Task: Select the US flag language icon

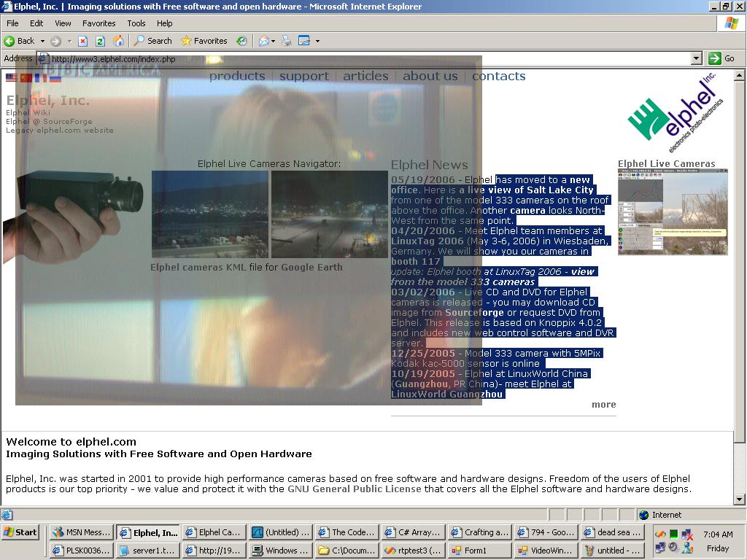Action: tap(12, 77)
